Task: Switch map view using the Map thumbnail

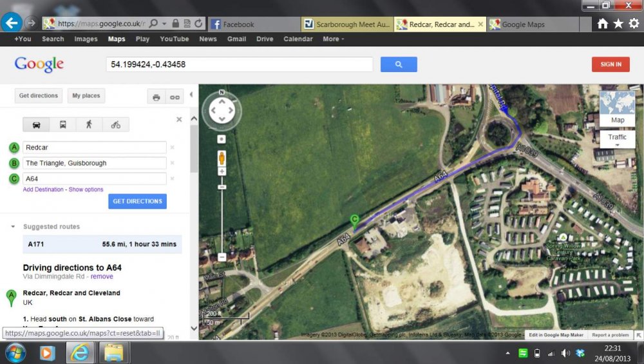Action: tap(617, 108)
